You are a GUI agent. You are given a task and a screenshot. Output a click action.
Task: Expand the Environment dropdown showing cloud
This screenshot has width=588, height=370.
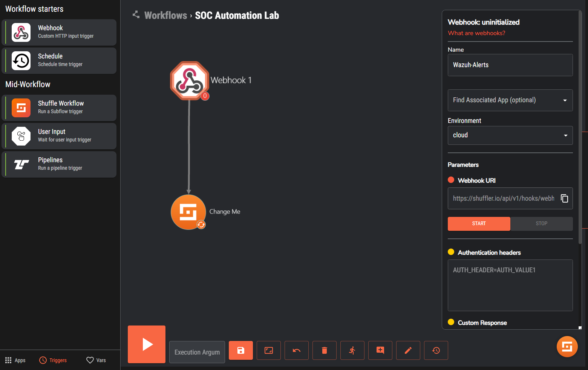(x=510, y=135)
